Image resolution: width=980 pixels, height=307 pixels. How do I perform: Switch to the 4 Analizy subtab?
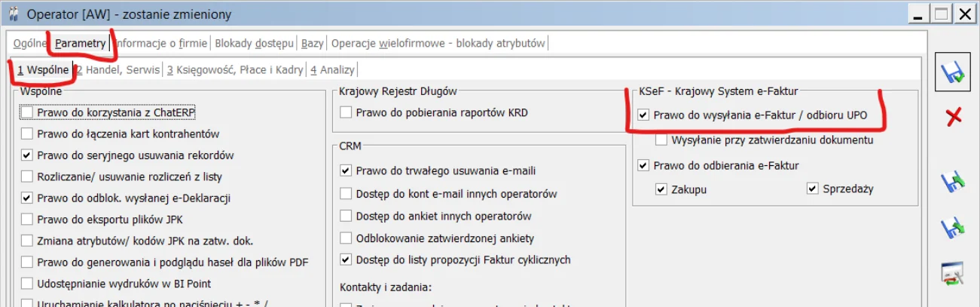332,69
